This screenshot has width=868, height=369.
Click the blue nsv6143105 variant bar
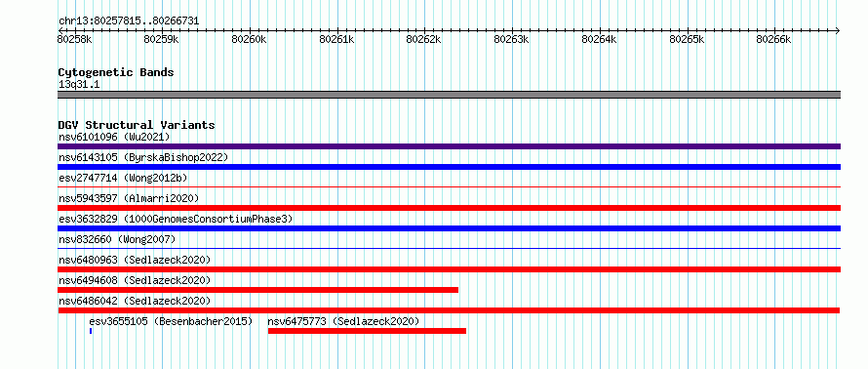(449, 167)
